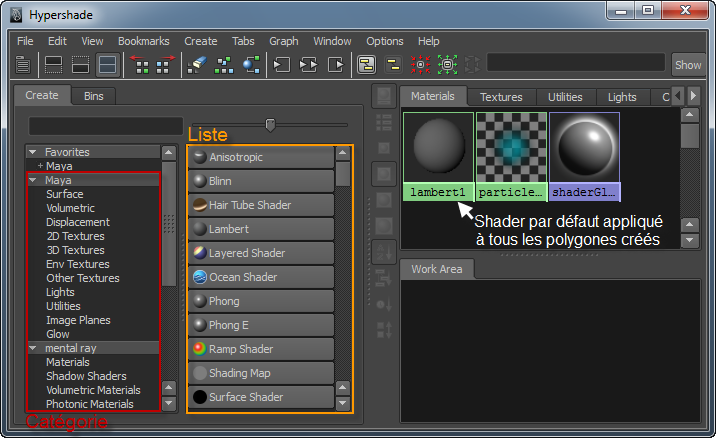Image resolution: width=716 pixels, height=438 pixels.
Task: Select the Volumetric category
Action: [x=70, y=208]
